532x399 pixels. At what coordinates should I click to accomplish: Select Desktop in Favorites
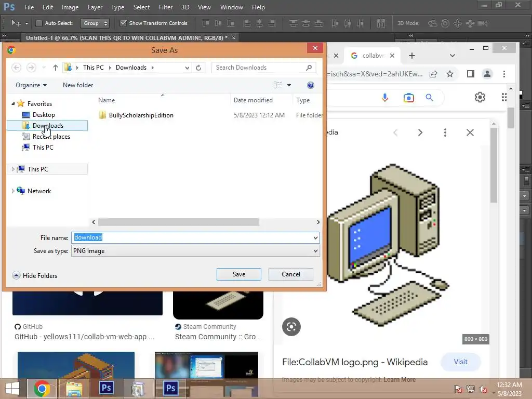pos(44,115)
